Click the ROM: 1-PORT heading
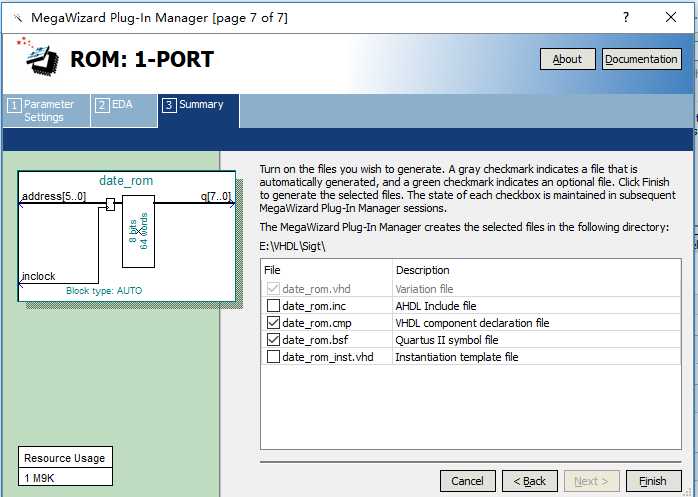Screen dimensions: 698x497 (x=142, y=59)
